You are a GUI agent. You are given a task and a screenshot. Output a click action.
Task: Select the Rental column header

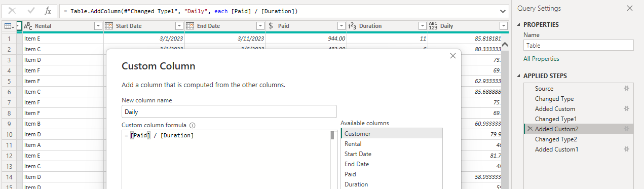(x=63, y=26)
